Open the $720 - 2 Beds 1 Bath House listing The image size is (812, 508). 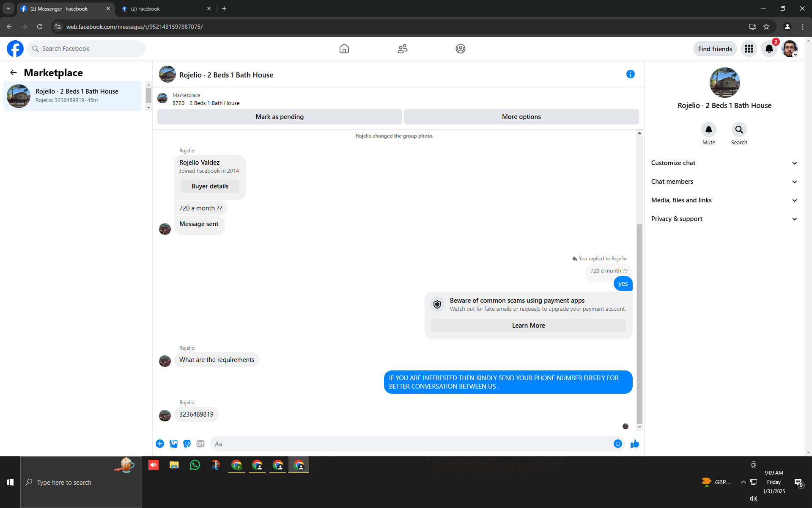click(x=206, y=103)
